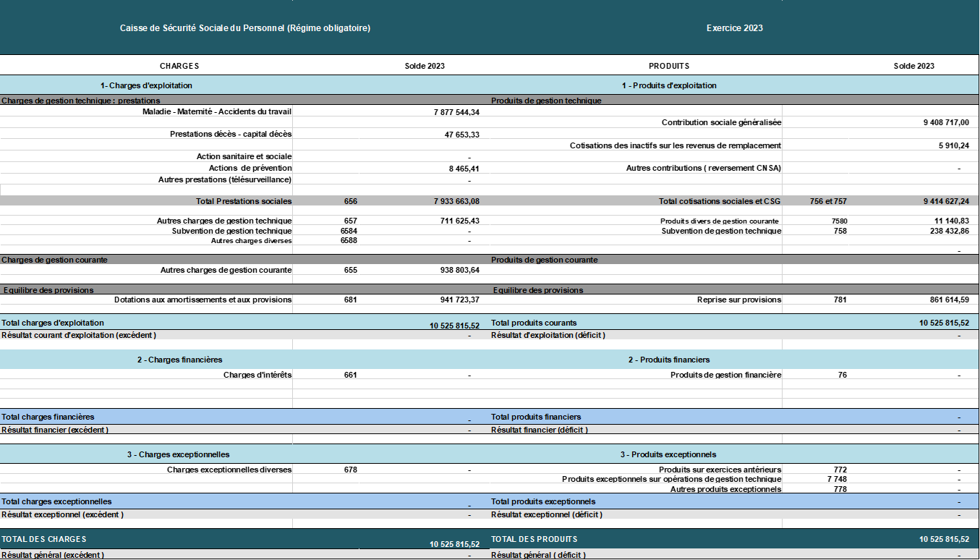Image resolution: width=980 pixels, height=560 pixels.
Task: Click the 'Total Prestations sociales' label
Action: coord(243,201)
